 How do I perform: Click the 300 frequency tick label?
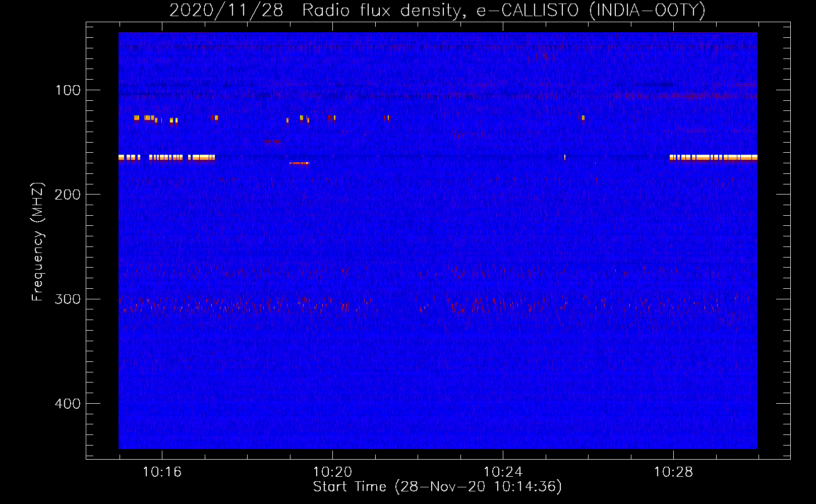(x=68, y=299)
